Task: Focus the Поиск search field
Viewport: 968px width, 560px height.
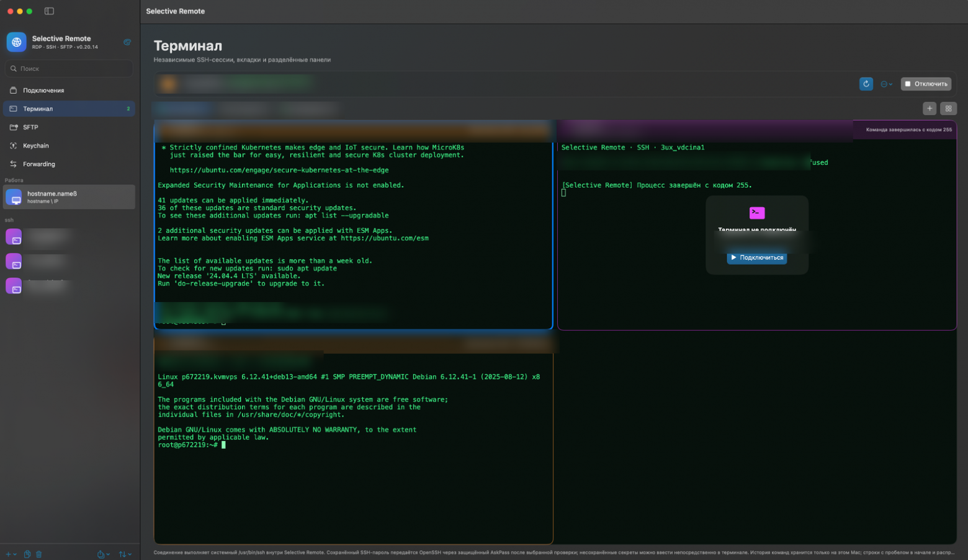Action: point(69,69)
